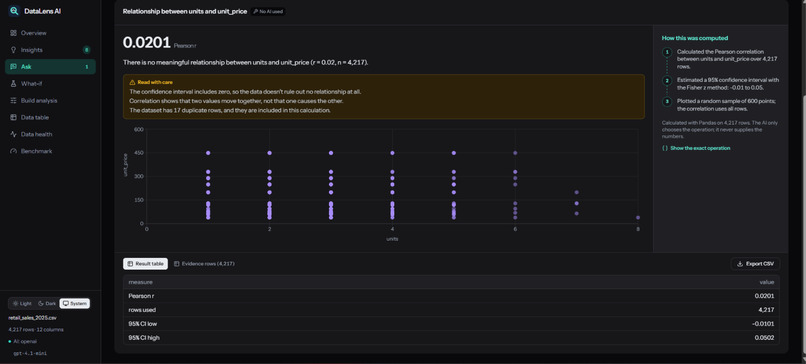This screenshot has width=806, height=364.
Task: Click the 'measure' column header
Action: [140, 282]
